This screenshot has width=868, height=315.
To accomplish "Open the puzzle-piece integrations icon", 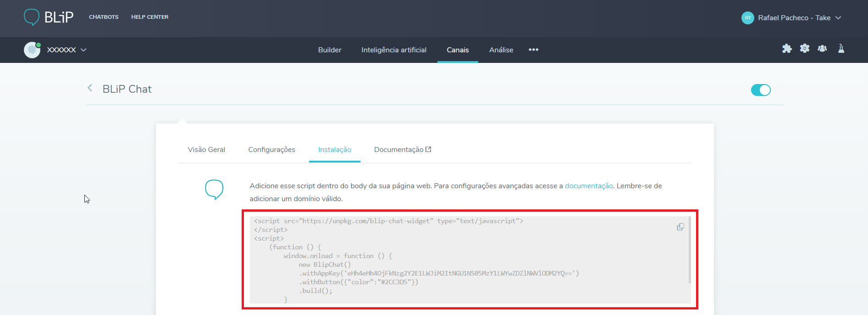I will (x=787, y=49).
